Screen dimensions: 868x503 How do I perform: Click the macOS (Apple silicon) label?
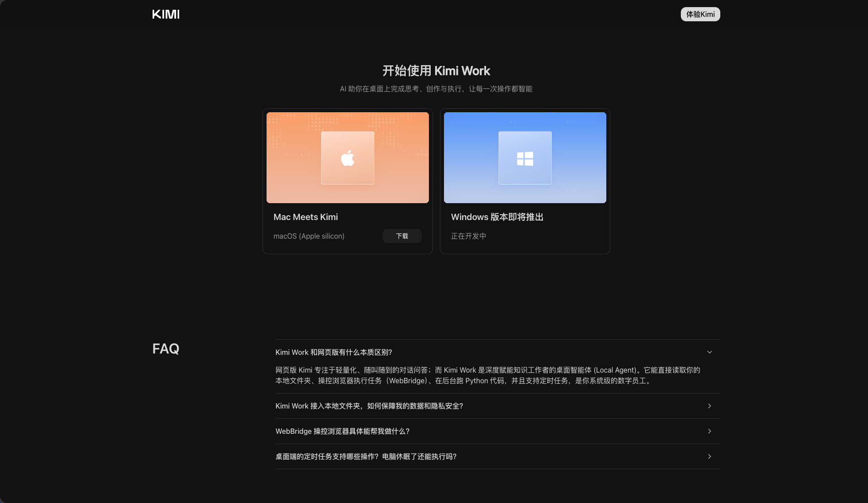click(x=309, y=236)
